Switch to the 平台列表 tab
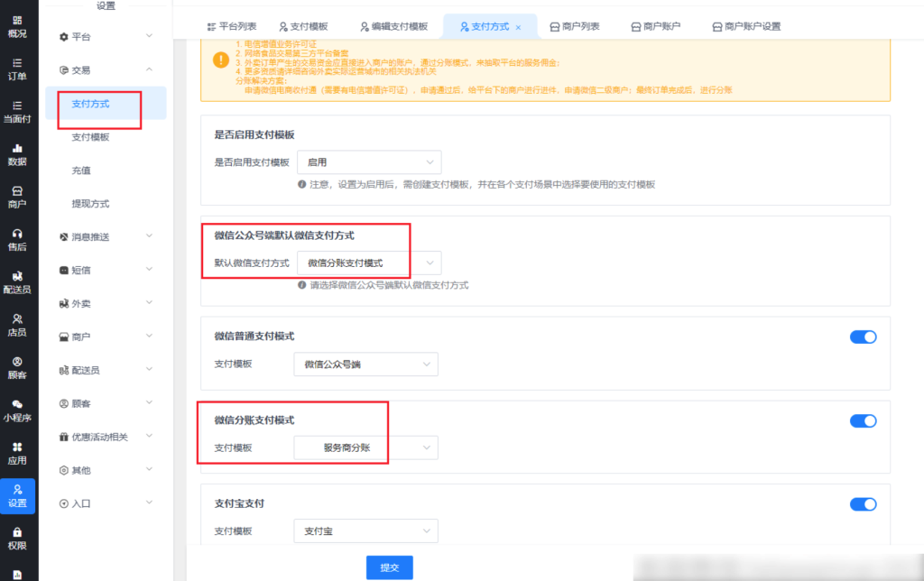Image resolution: width=924 pixels, height=581 pixels. tap(230, 27)
